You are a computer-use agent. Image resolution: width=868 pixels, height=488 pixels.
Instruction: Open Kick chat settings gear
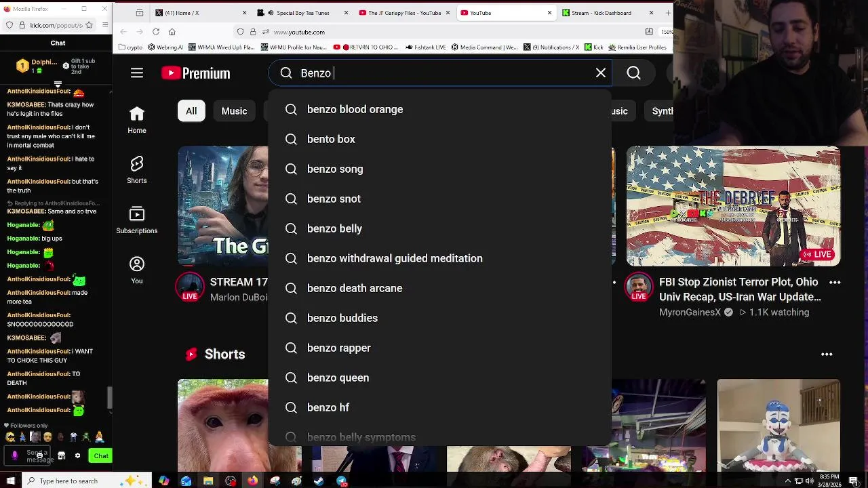[x=77, y=455]
